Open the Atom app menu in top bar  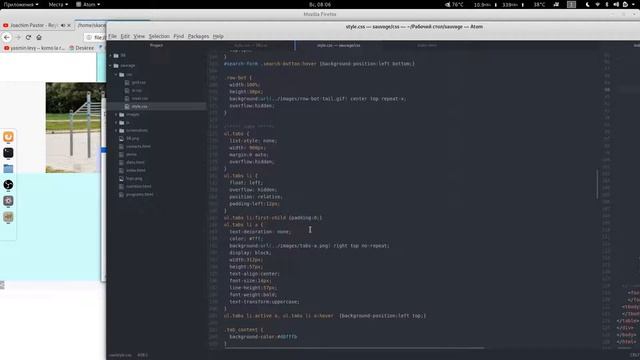coord(88,4)
